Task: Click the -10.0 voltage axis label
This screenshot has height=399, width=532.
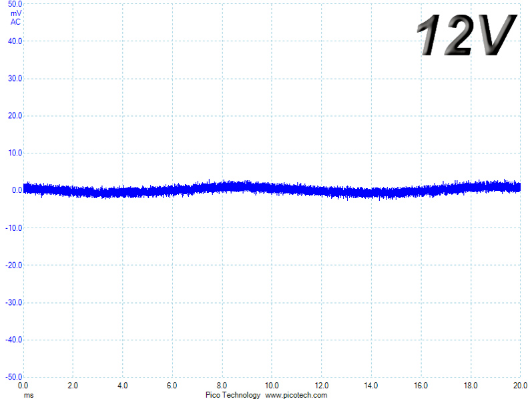Action: click(13, 228)
